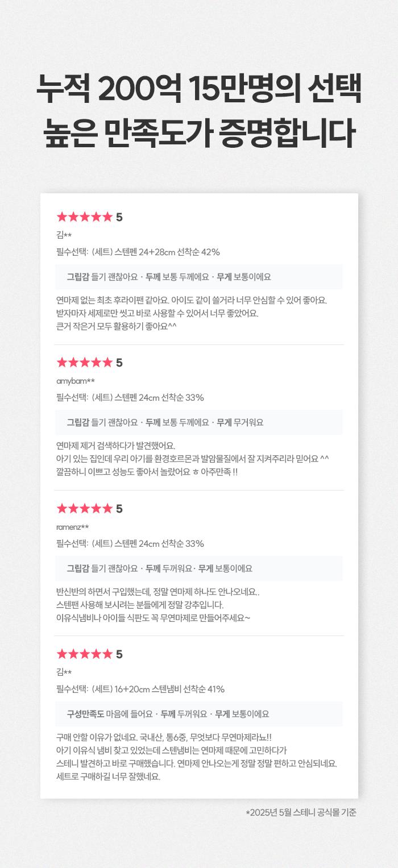Select the rating number 5 in amybam** review

[119, 363]
